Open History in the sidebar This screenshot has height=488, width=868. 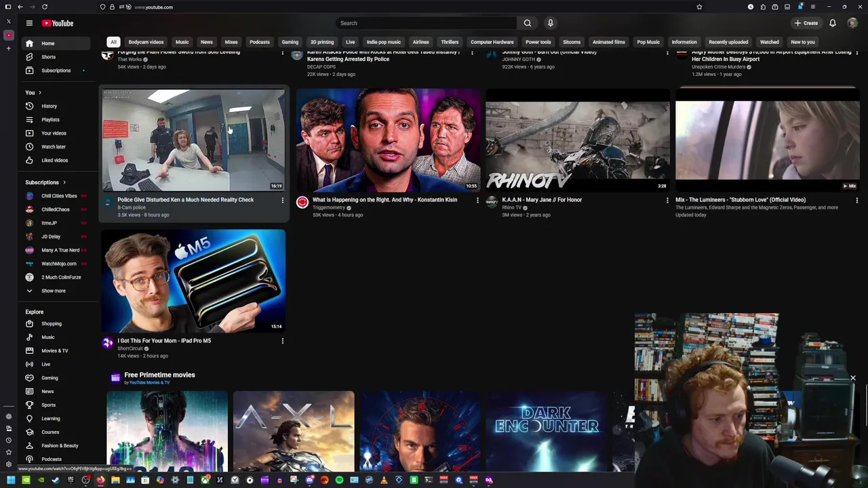pyautogui.click(x=54, y=106)
